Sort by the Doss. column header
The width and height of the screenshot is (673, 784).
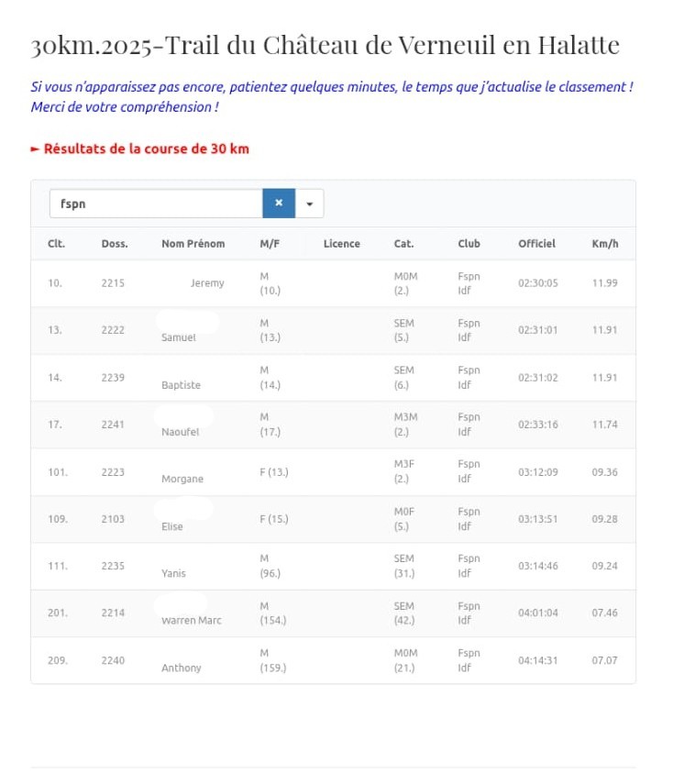pyautogui.click(x=115, y=244)
